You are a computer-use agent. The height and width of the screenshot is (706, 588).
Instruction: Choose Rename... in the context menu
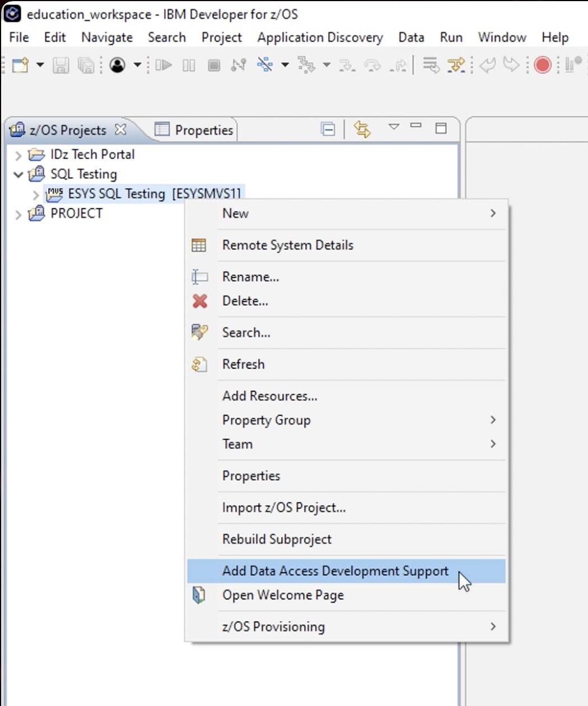point(347,277)
